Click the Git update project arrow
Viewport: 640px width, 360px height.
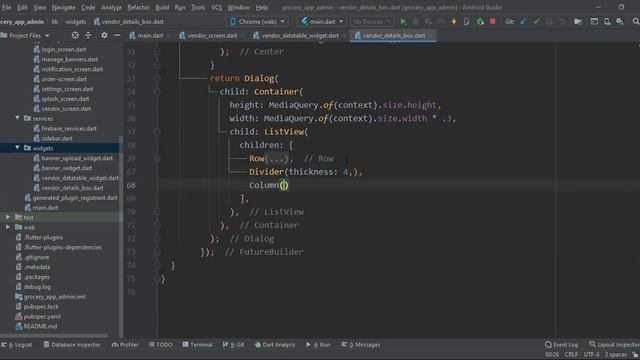(523, 22)
